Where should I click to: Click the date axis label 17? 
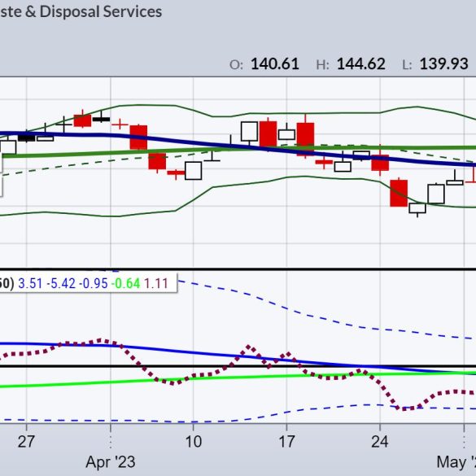point(286,441)
